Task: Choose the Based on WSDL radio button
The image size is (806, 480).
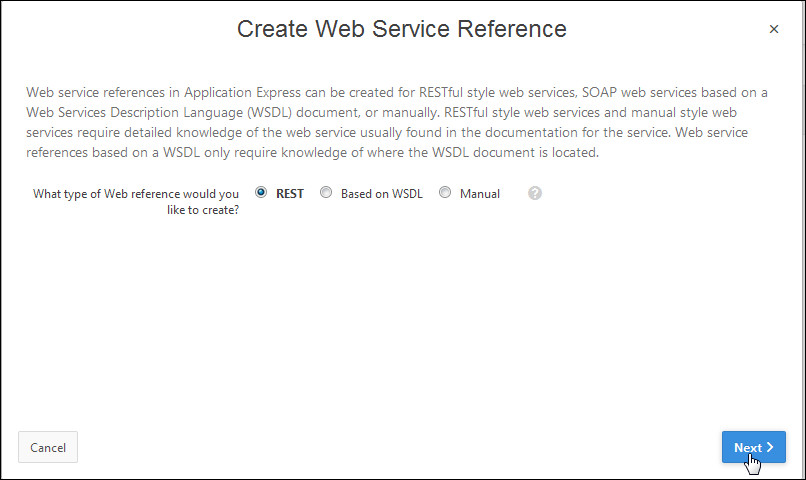Action: (326, 193)
